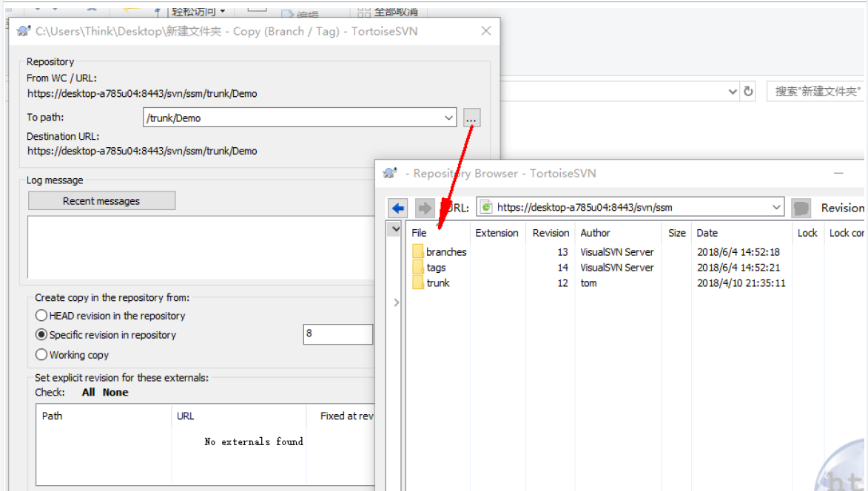Click date 2018/4/10 21:35:11
Image resolution: width=868 pixels, height=491 pixels.
[x=741, y=282]
